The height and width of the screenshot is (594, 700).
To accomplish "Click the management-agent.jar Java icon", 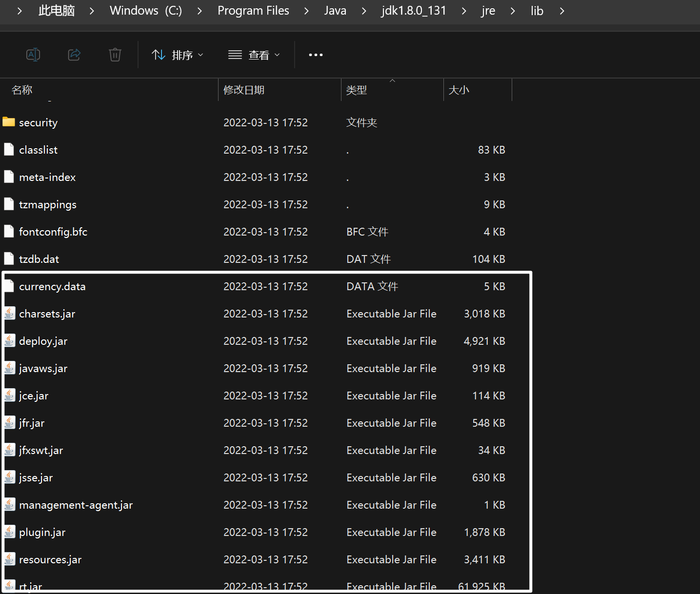I will [10, 505].
